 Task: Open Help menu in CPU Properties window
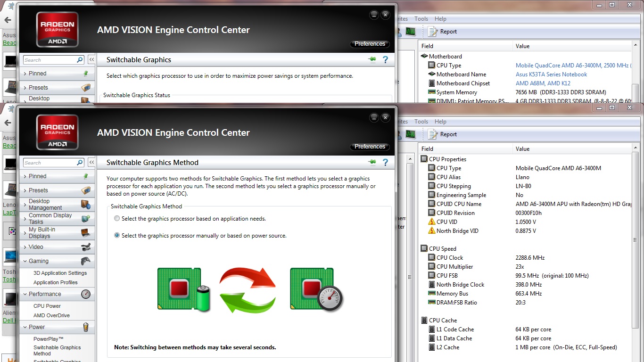pos(440,122)
